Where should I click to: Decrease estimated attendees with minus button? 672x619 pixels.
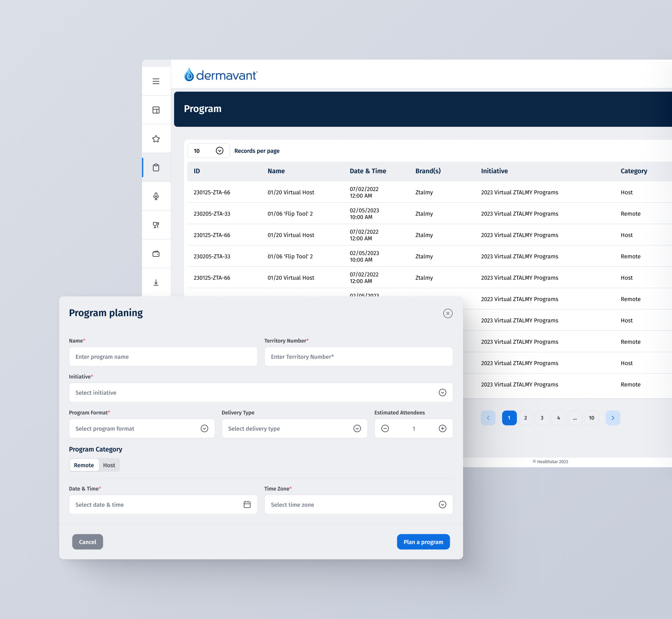click(x=385, y=429)
